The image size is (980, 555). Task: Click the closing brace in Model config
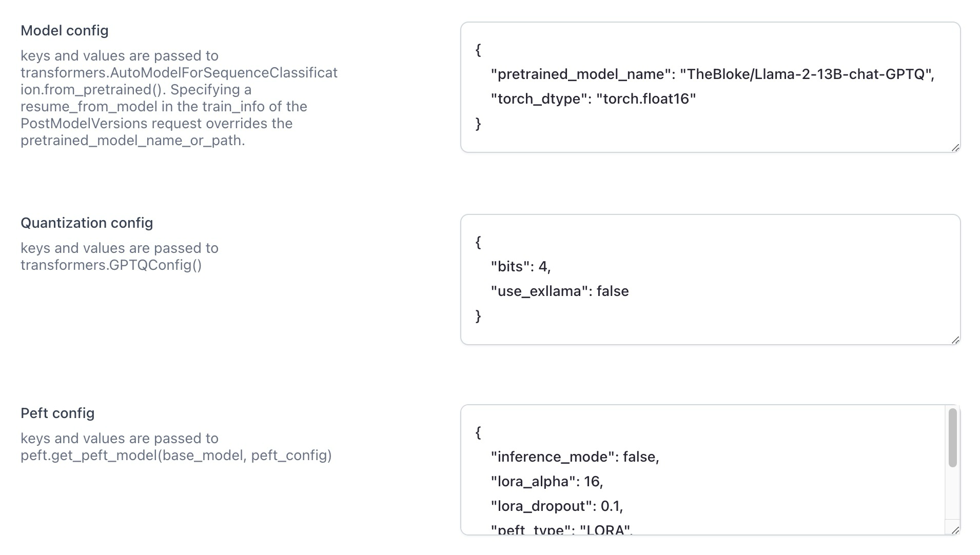pyautogui.click(x=478, y=124)
